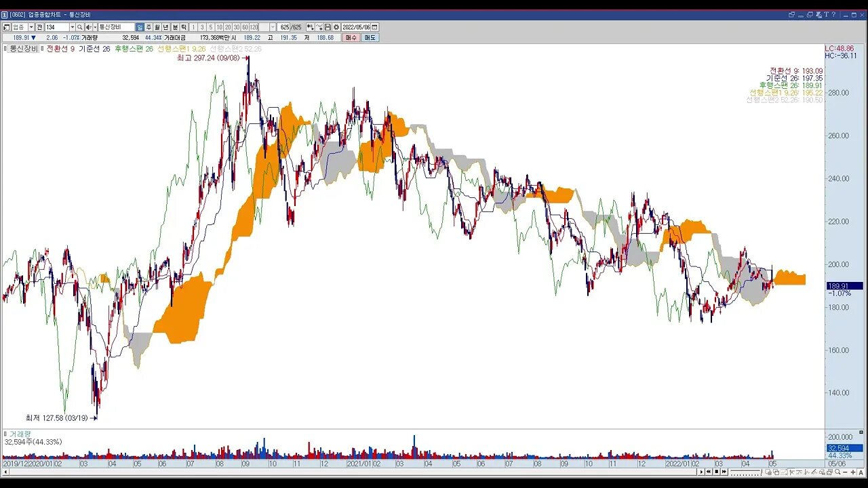Expand the 업종 type dropdown
This screenshot has height=488, width=868.
[x=31, y=27]
